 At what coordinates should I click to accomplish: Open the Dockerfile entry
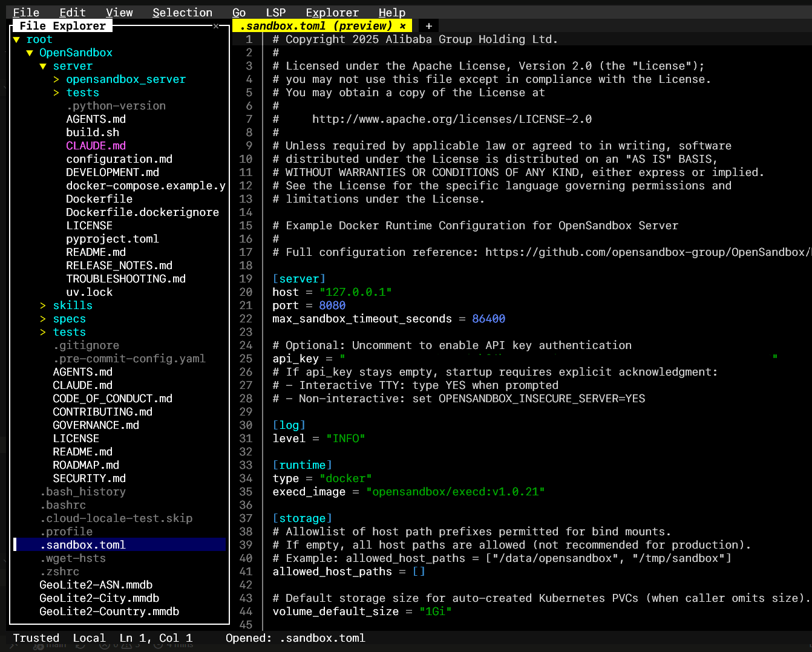(x=99, y=199)
